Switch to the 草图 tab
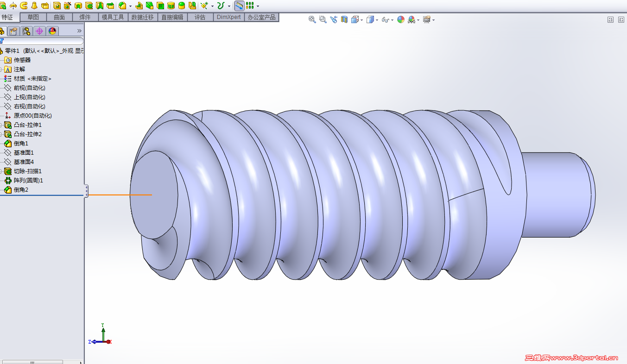Image resolution: width=627 pixels, height=364 pixels. tap(33, 17)
